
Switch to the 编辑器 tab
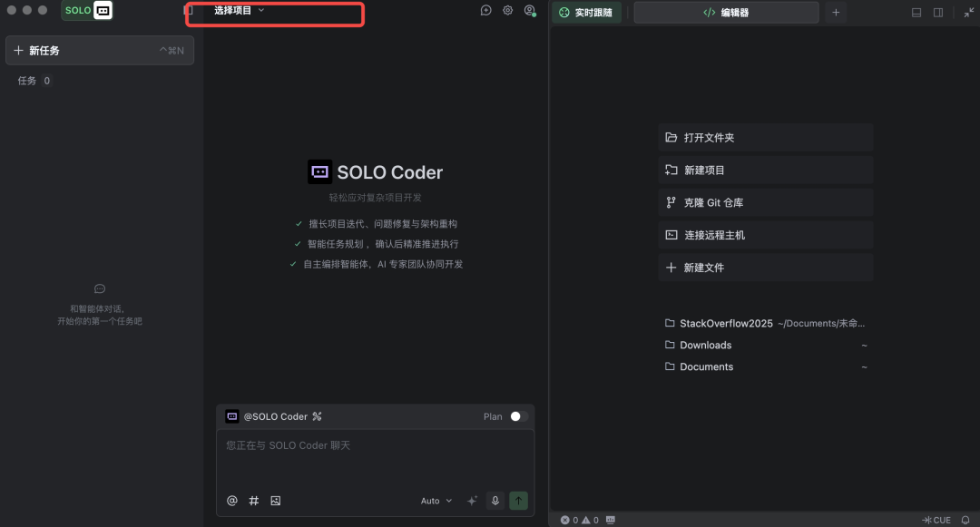[726, 13]
